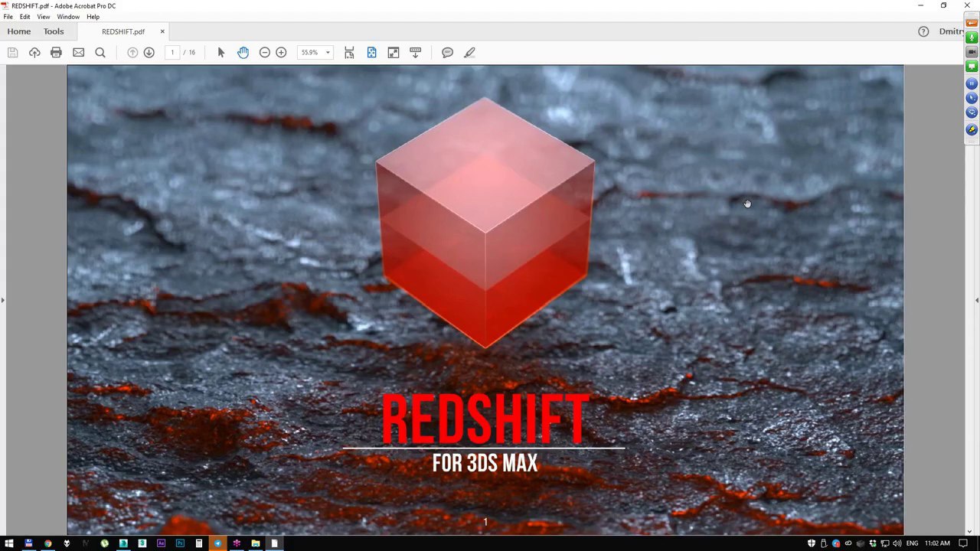
Task: Open Telegram from taskbar
Action: pos(217,543)
